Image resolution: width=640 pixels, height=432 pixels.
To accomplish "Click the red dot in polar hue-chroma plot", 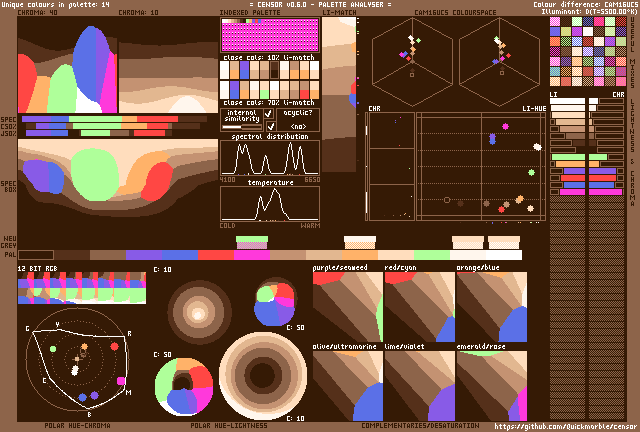I will click(x=115, y=346).
